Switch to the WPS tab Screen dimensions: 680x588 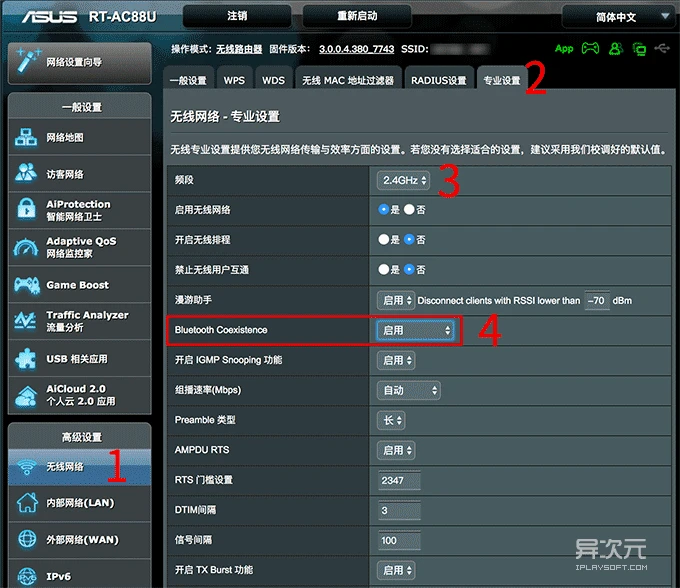(x=234, y=79)
